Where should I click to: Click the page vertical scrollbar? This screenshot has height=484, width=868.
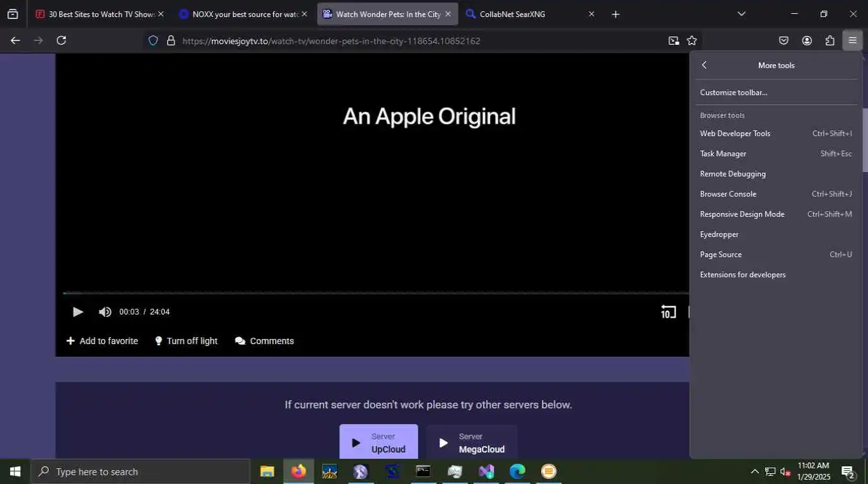[865, 141]
